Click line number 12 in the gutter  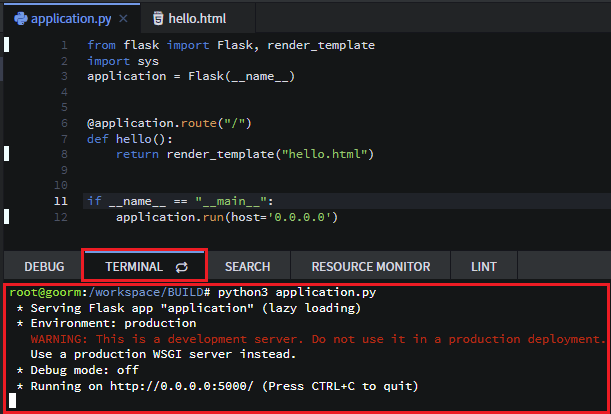61,217
